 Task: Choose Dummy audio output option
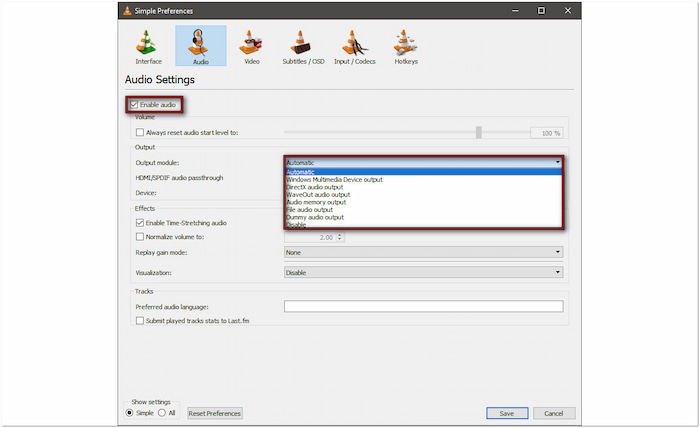click(x=423, y=217)
